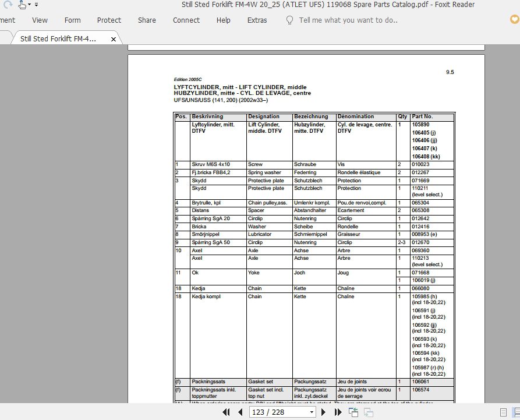Click part number 105890
The height and width of the screenshot is (420, 520).
420,125
